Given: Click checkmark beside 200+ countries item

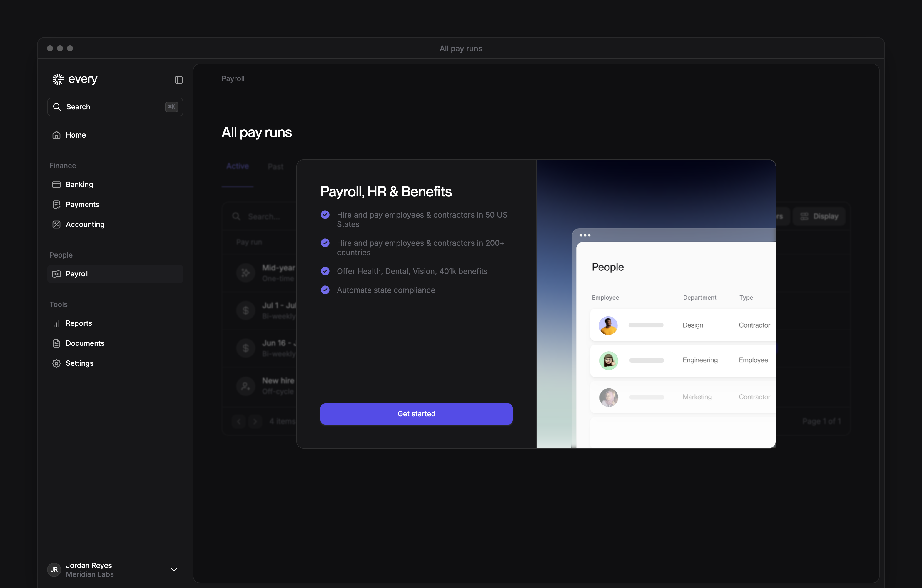Looking at the screenshot, I should pyautogui.click(x=325, y=243).
